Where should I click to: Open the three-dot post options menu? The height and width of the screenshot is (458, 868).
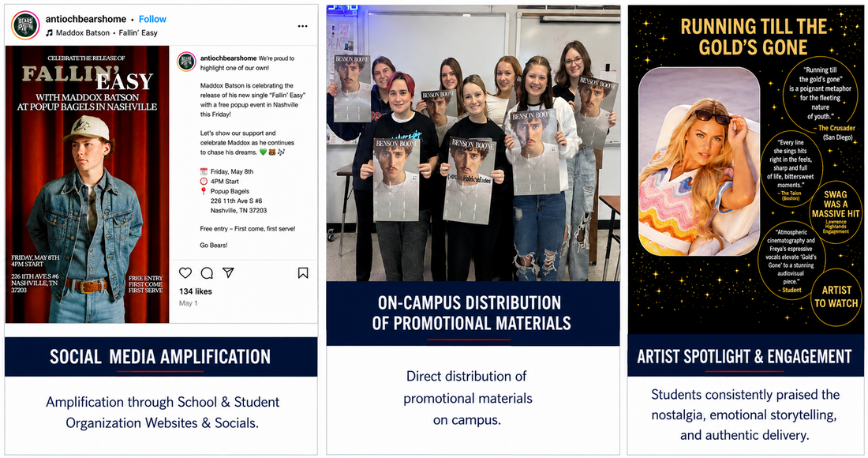coord(302,26)
